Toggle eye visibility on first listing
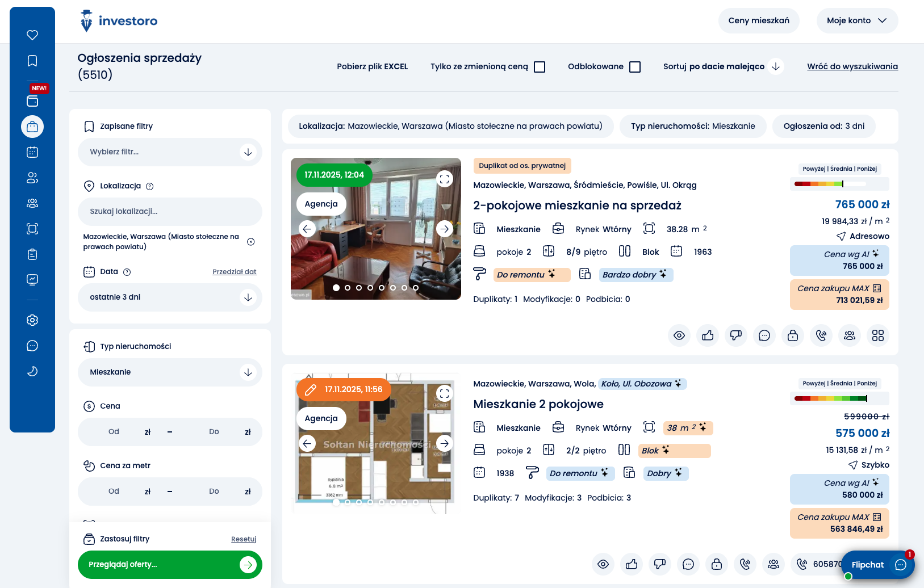This screenshot has height=588, width=924. pyautogui.click(x=679, y=335)
